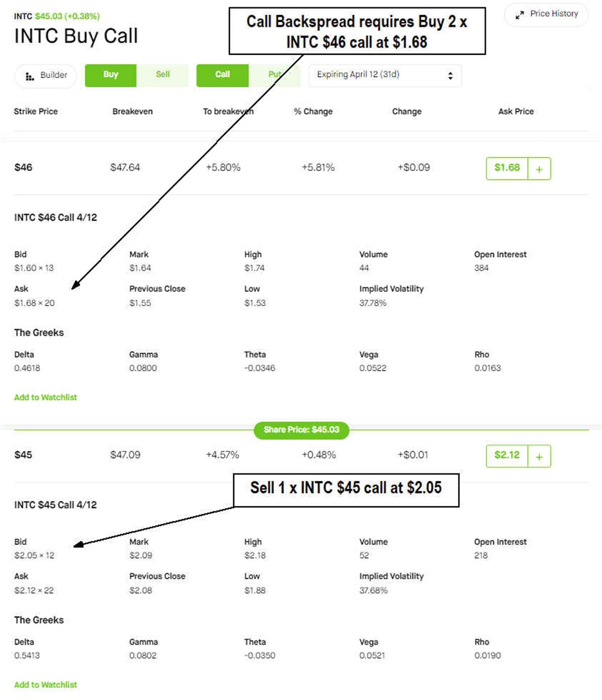Select the Call option type
Screen dimensions: 602x700
[222, 75]
